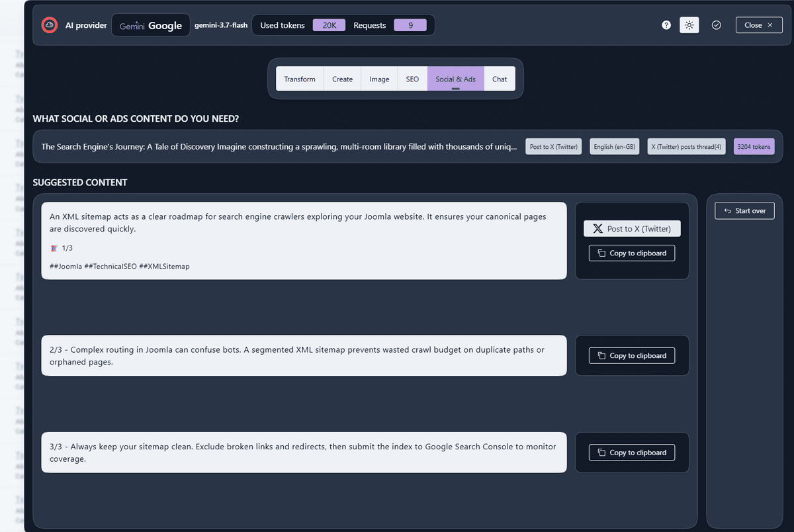The image size is (794, 532).
Task: Click the circled checkmark icon
Action: [716, 25]
